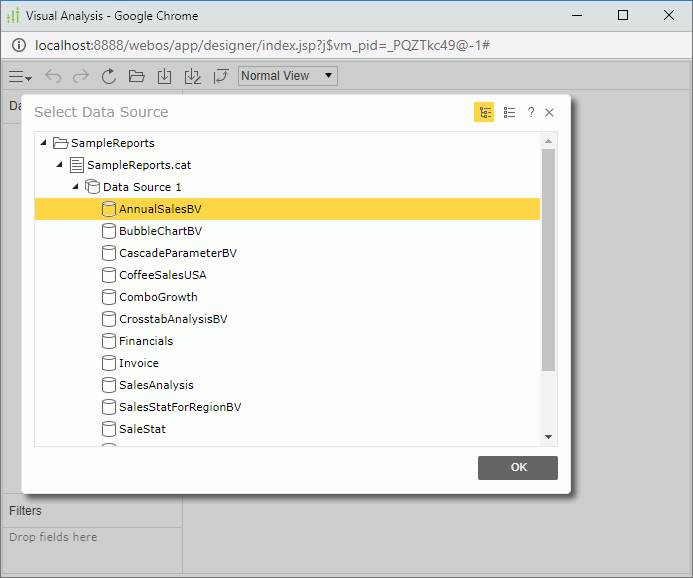Switch to tree view in dialog
The image size is (693, 578).
(x=484, y=113)
